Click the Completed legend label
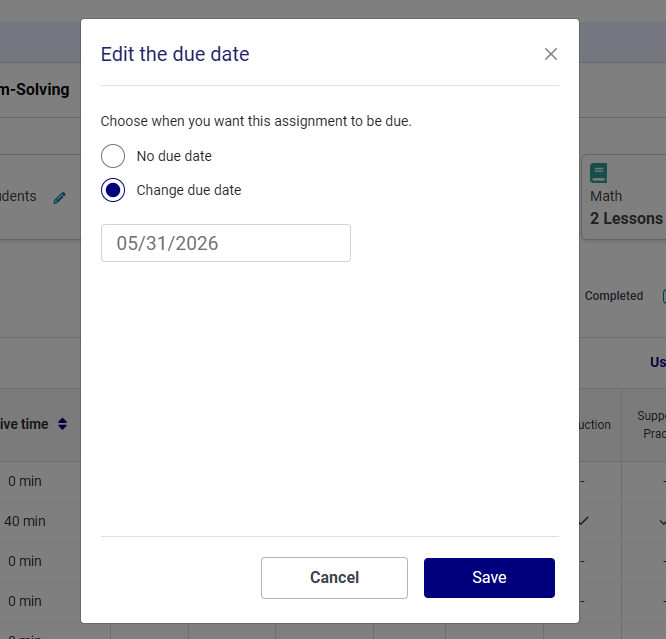The width and height of the screenshot is (666, 639). click(x=614, y=296)
